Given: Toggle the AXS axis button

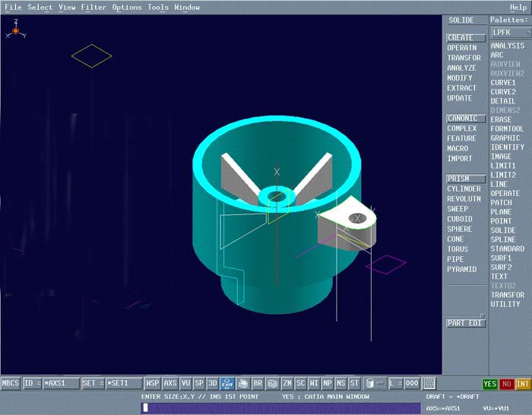Looking at the screenshot, I should [170, 384].
